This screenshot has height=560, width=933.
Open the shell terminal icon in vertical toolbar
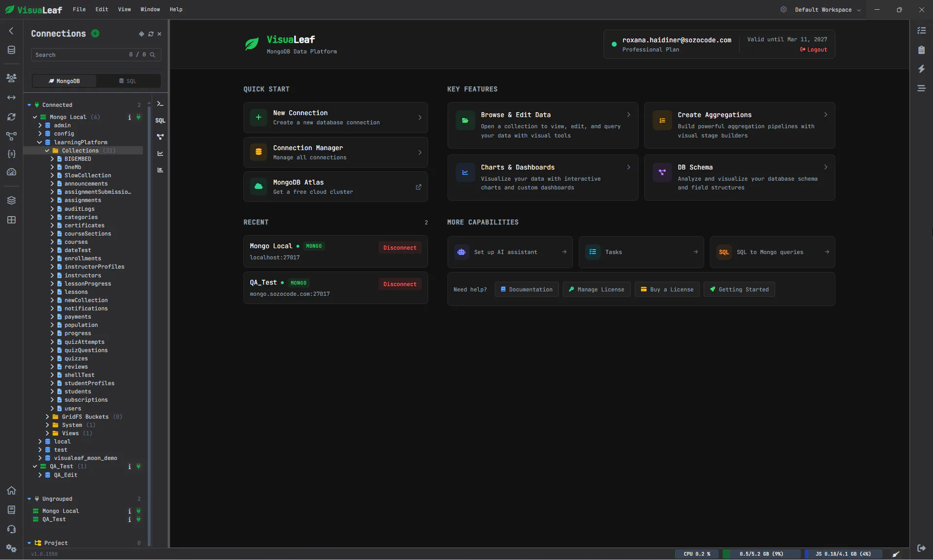click(160, 104)
